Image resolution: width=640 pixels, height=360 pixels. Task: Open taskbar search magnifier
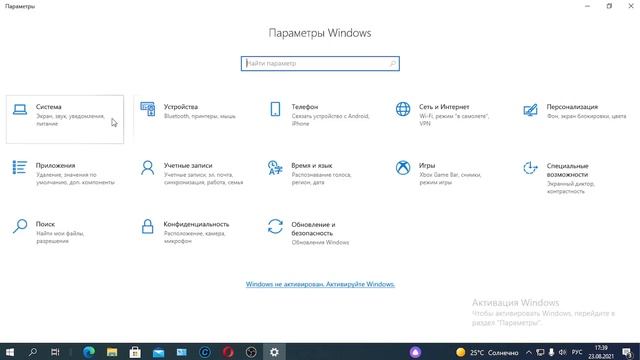33,352
